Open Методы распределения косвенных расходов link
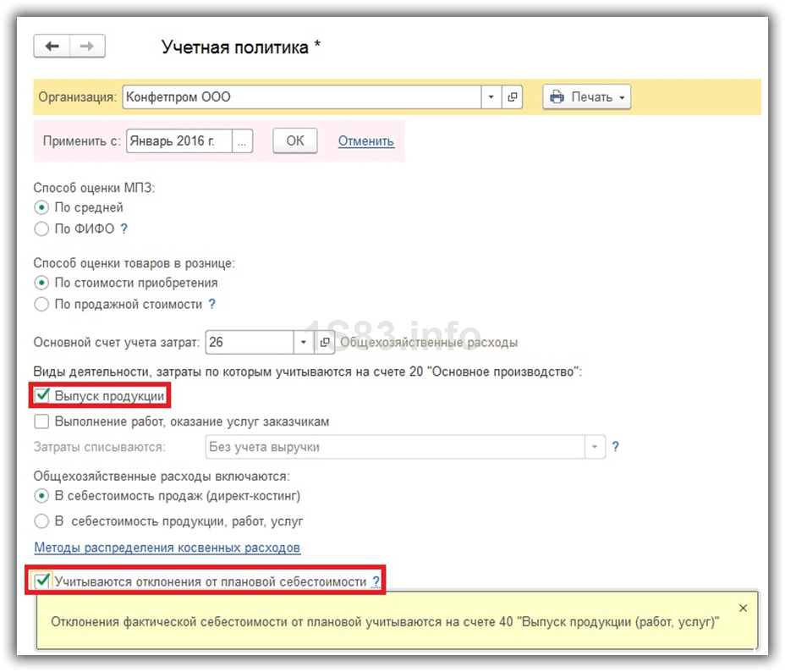This screenshot has width=785, height=672. coord(167,548)
